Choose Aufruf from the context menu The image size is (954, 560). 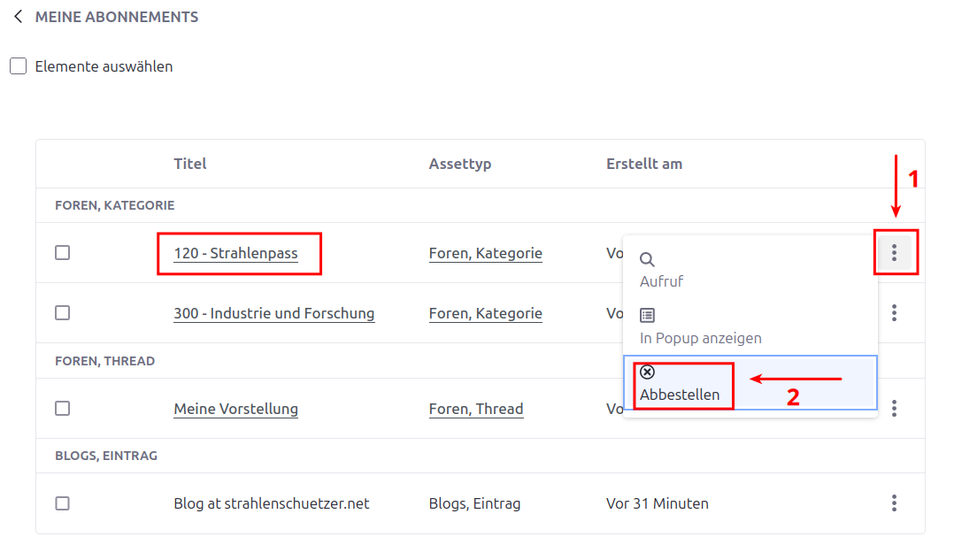(x=661, y=281)
